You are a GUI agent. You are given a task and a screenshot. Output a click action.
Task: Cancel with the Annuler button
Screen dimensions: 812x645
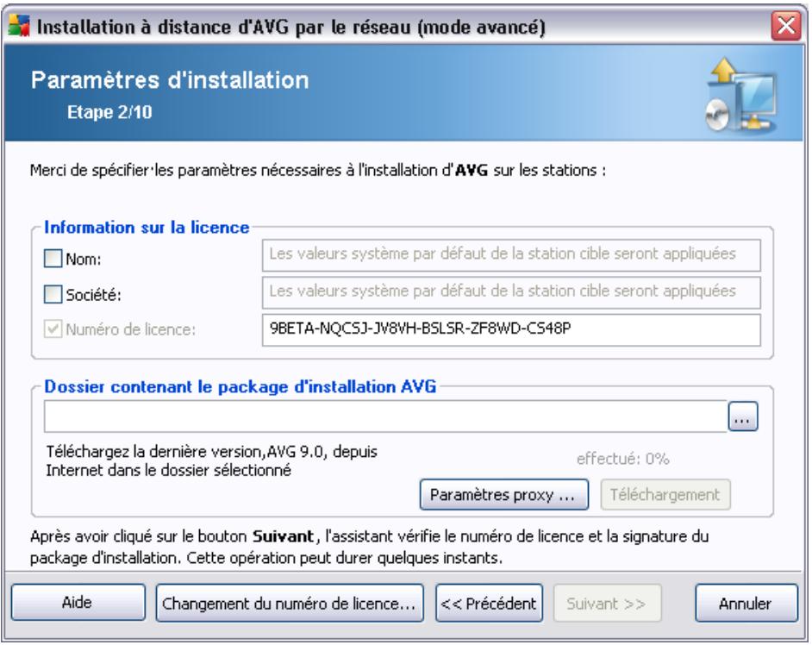746,603
